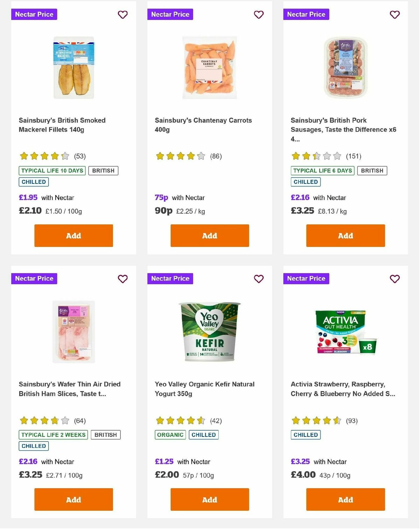Click the heart icon on British Pork Sausages
The image size is (420, 529).
coord(394,15)
